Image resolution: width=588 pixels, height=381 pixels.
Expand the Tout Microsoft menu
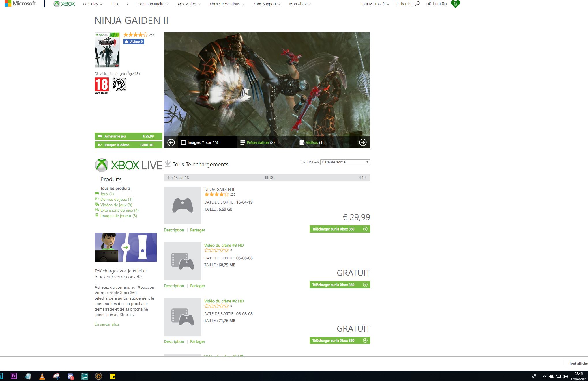pos(375,4)
